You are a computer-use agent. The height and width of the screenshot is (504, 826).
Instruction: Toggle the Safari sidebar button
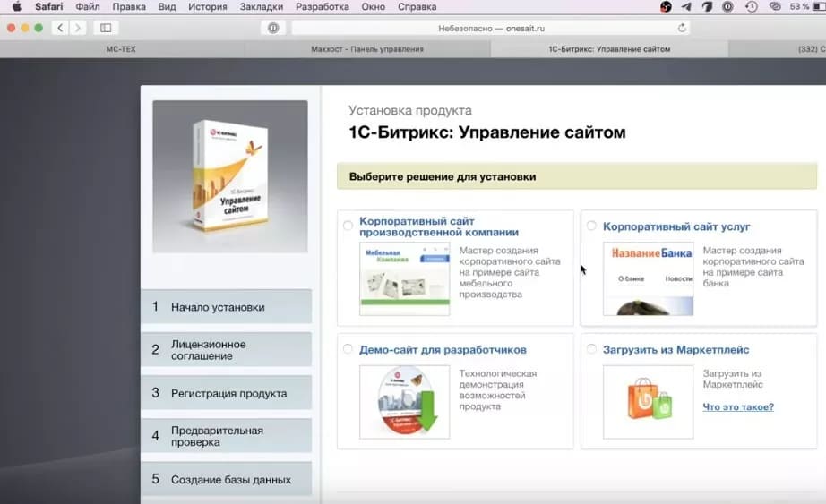(106, 28)
